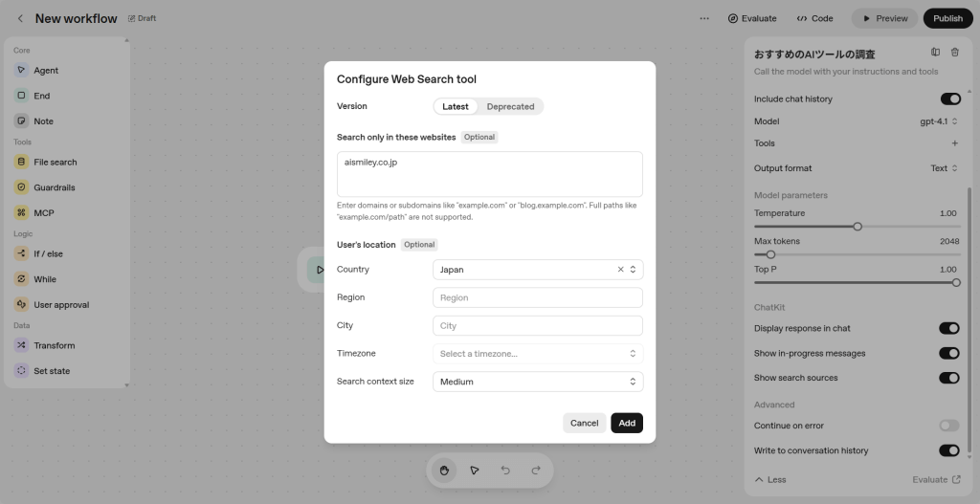
Task: Click the undo arrow icon
Action: coord(505,470)
